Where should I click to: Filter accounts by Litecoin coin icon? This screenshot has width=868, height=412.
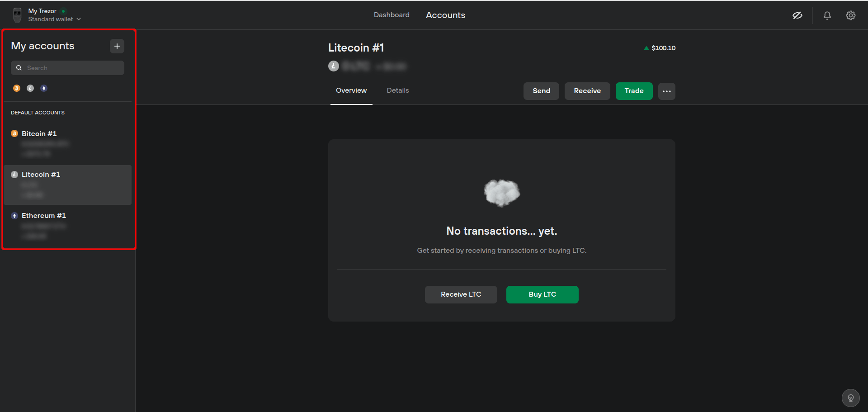pyautogui.click(x=30, y=88)
